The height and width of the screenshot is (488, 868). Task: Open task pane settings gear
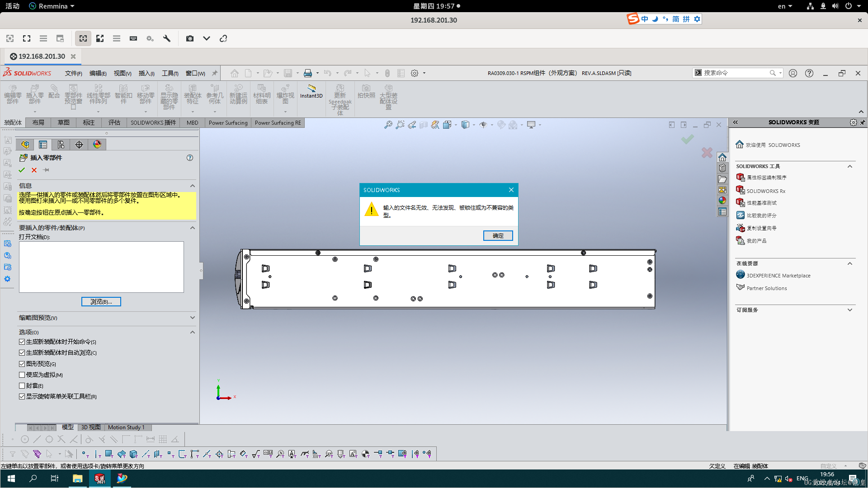pyautogui.click(x=853, y=122)
